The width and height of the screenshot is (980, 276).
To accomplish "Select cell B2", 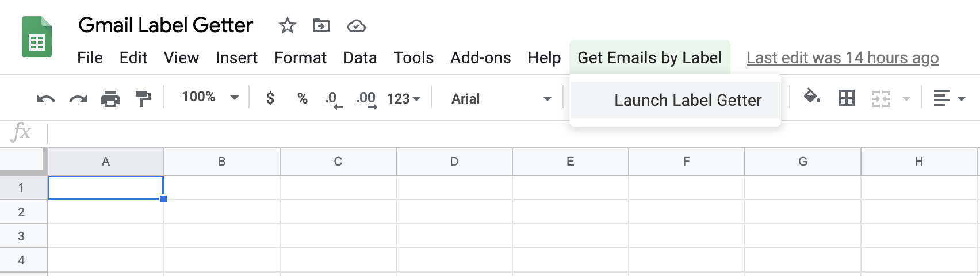I will pyautogui.click(x=222, y=212).
